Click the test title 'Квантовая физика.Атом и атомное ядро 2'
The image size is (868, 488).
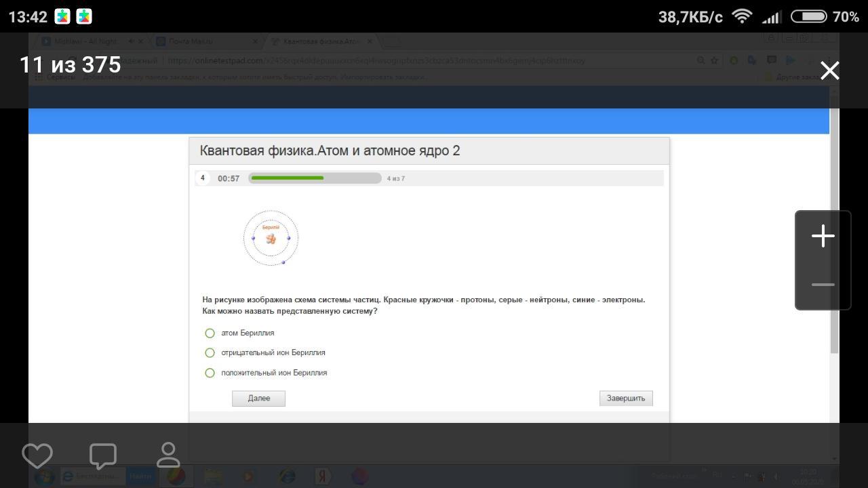(330, 150)
